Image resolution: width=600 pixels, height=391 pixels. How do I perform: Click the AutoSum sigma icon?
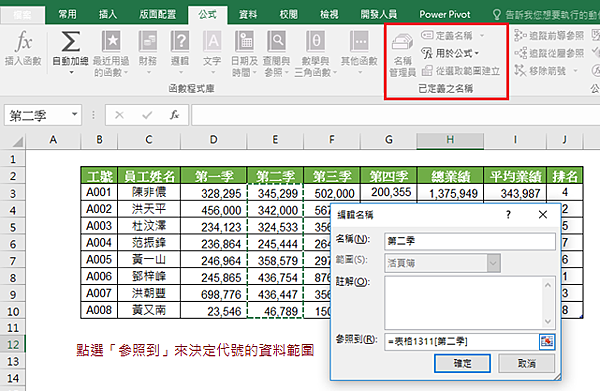pyautogui.click(x=71, y=41)
